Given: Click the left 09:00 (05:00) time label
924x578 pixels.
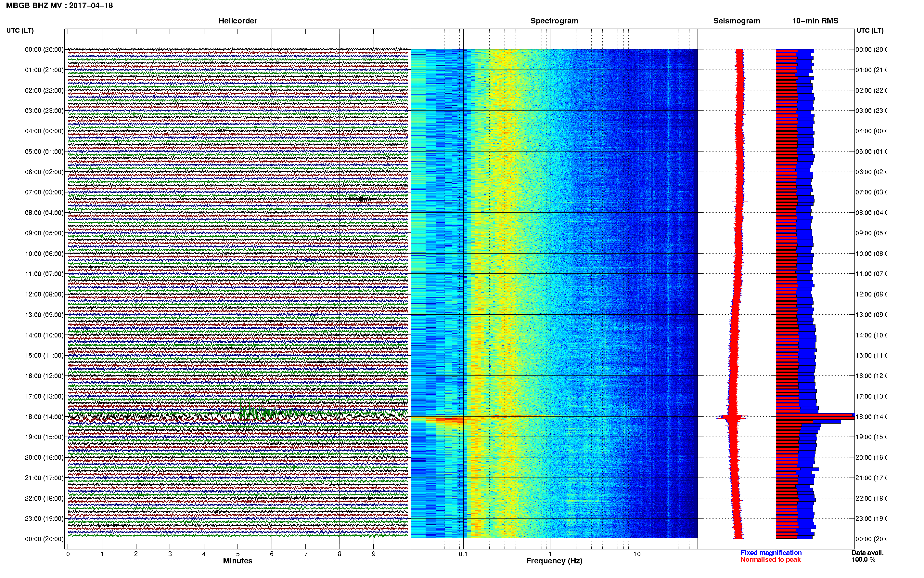Looking at the screenshot, I should (x=44, y=233).
